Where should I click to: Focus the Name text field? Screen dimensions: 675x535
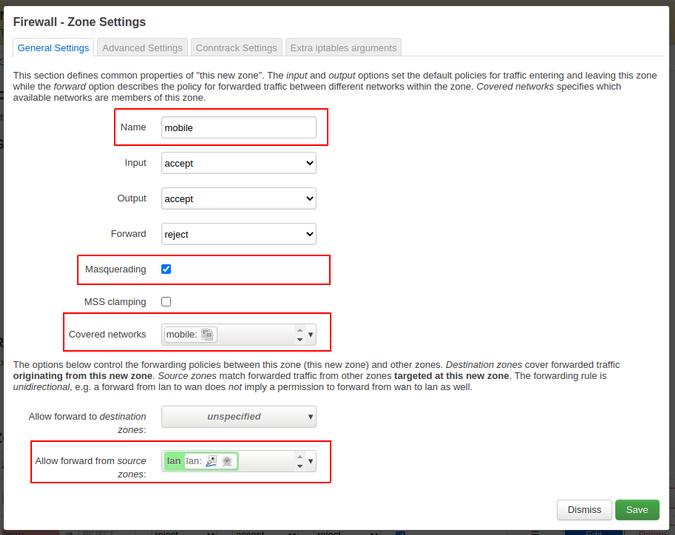click(x=239, y=128)
